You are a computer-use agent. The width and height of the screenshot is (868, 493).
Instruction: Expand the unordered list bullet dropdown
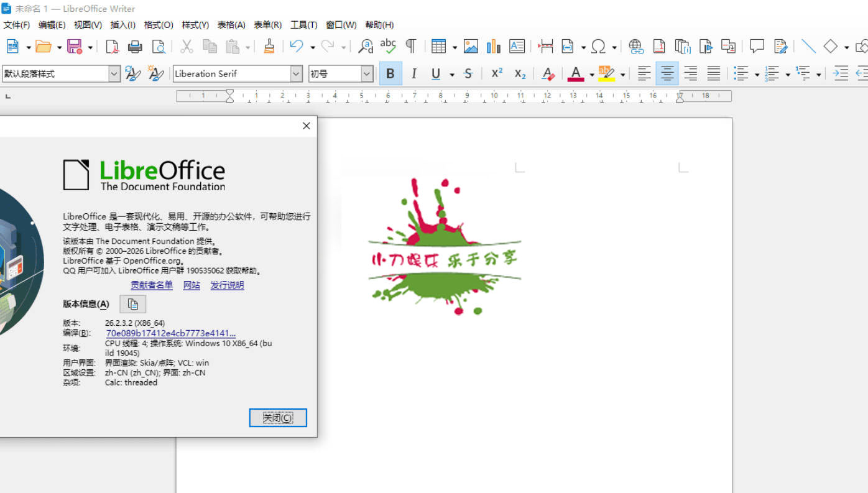coord(757,75)
